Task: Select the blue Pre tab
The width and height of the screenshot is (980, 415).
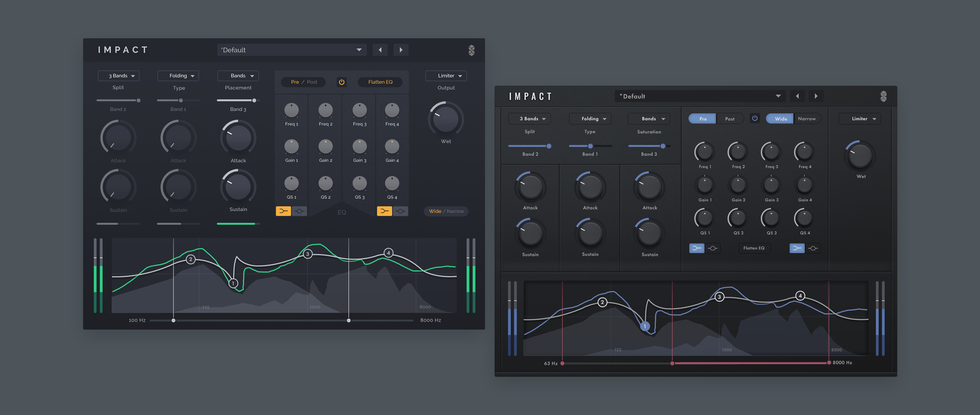Action: coord(703,119)
